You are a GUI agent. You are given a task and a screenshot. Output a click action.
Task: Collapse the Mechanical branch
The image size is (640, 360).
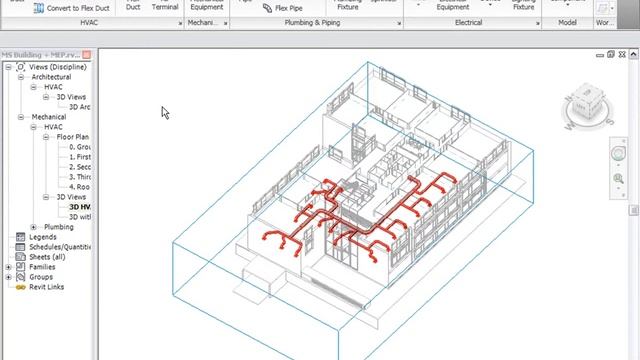tap(21, 117)
